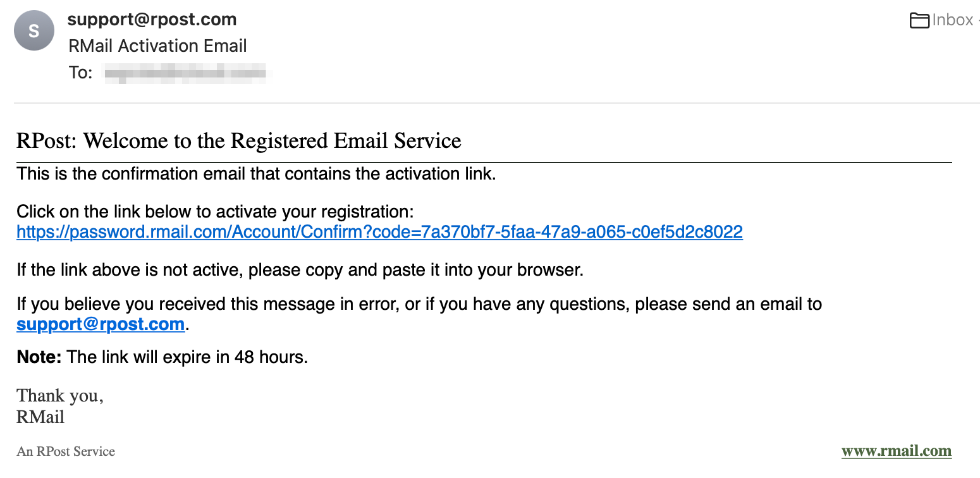Click the "To:" field label
This screenshot has height=478, width=980.
80,73
